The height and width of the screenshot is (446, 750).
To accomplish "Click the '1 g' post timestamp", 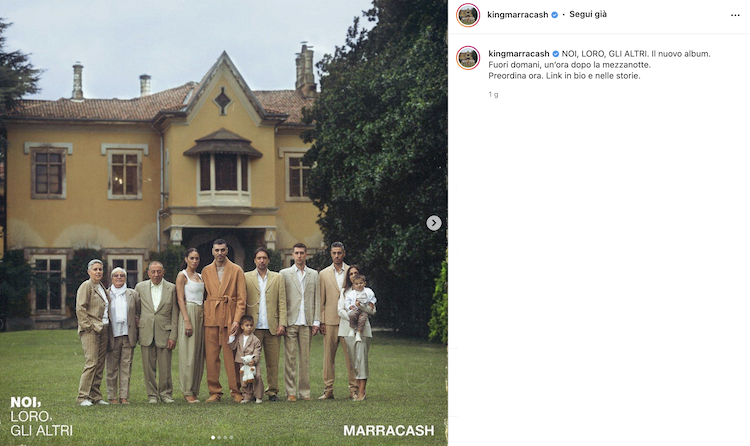I will [493, 95].
